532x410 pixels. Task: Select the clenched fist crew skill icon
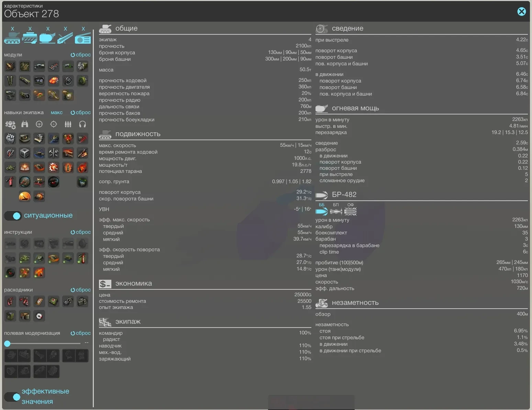(10, 138)
